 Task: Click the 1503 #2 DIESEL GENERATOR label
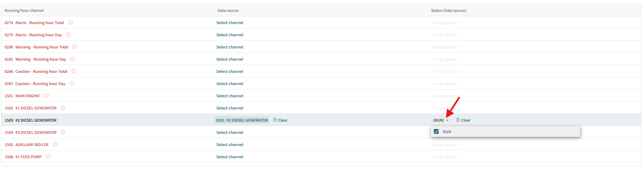tap(31, 120)
